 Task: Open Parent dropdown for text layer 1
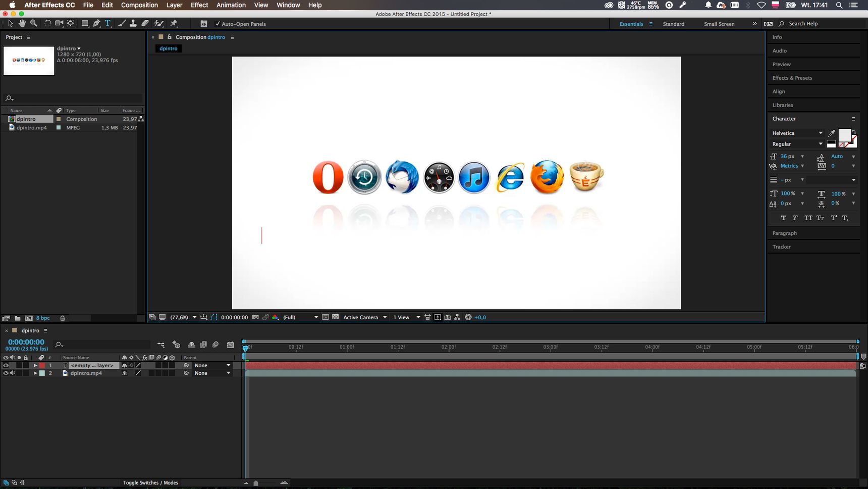tap(212, 365)
